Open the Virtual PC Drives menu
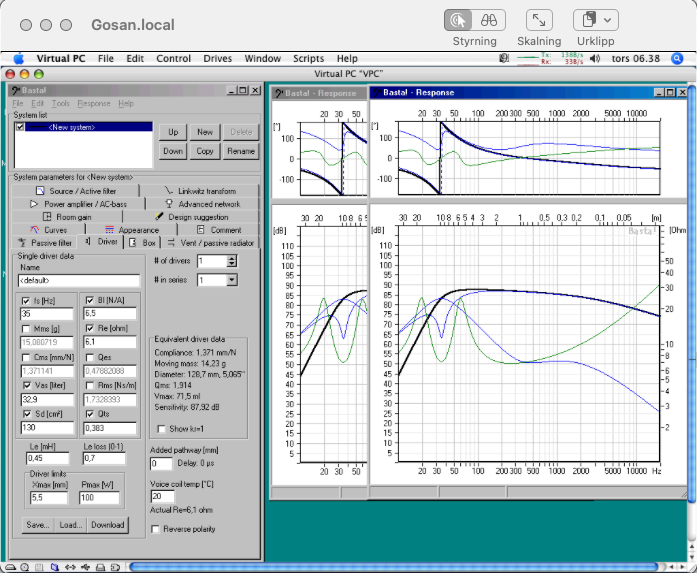Image resolution: width=697 pixels, height=573 pixels. pos(217,59)
